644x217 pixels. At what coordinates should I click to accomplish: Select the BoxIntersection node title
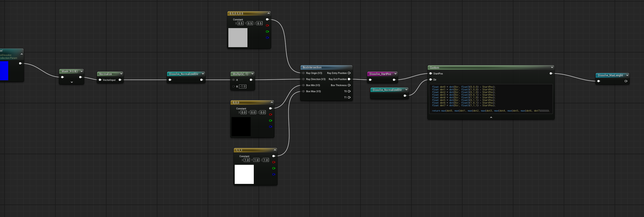pos(312,68)
